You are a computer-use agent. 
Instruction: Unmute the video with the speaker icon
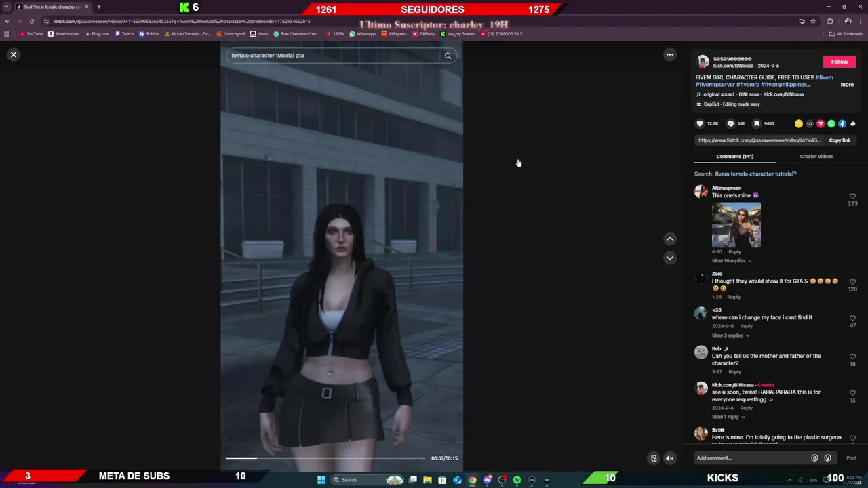[x=669, y=458]
